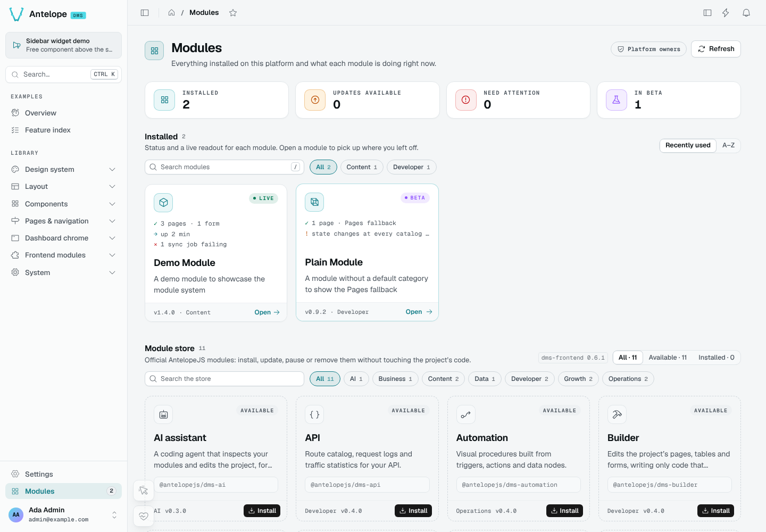The height and width of the screenshot is (532, 766).
Task: Click the floating cursor widget icon
Action: pos(144,491)
